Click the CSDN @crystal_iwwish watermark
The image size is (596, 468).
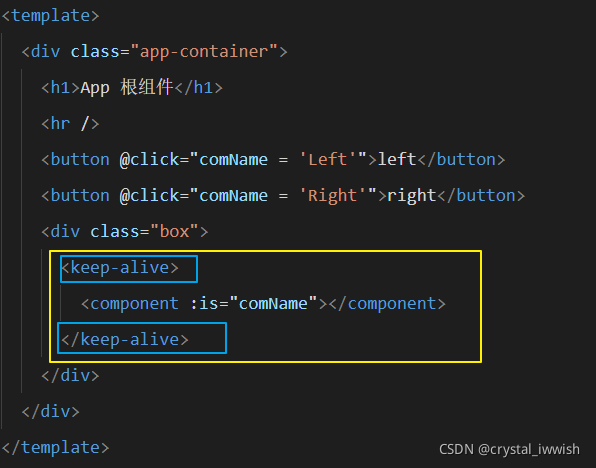pos(509,449)
